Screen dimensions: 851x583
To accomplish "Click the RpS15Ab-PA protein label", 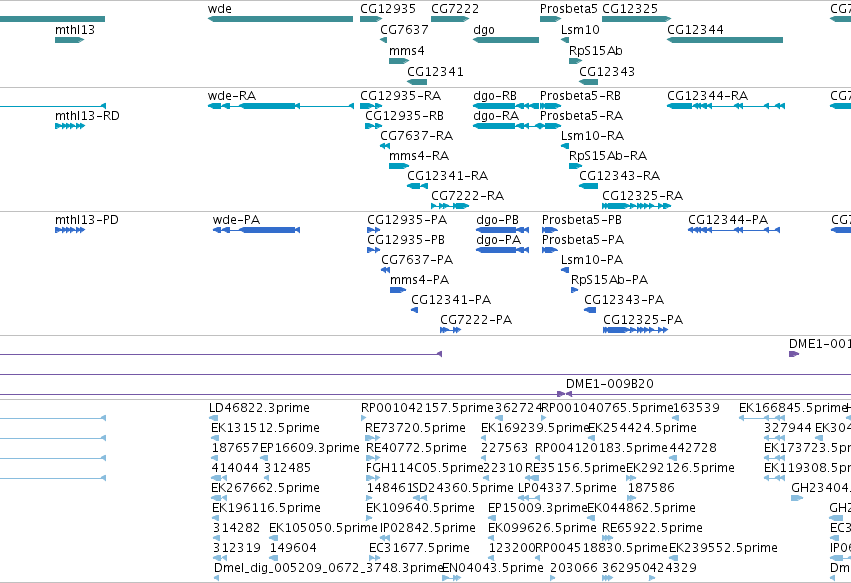I will pos(609,280).
